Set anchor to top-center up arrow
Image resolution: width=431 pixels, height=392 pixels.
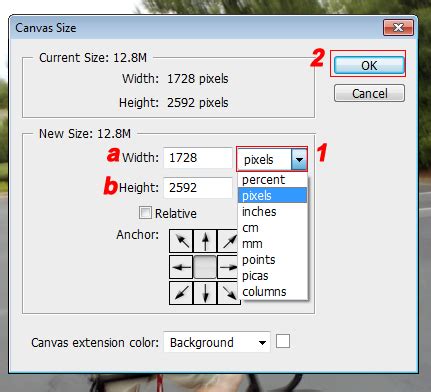(x=205, y=241)
